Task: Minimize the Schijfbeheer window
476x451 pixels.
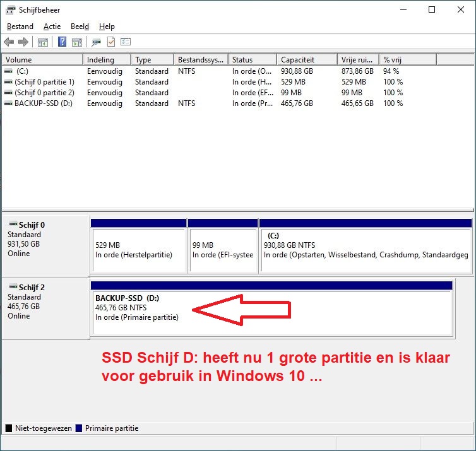Action: [x=403, y=9]
